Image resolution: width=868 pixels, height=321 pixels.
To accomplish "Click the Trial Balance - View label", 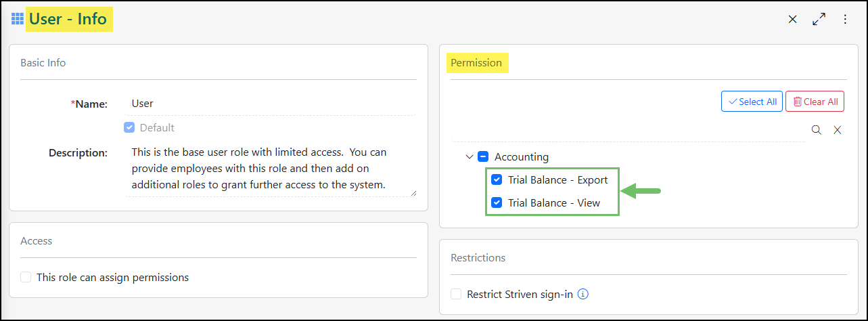I will [x=554, y=202].
